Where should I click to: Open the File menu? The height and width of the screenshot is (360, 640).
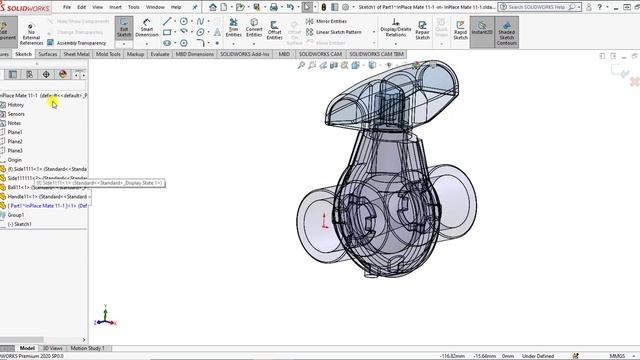[67, 7]
